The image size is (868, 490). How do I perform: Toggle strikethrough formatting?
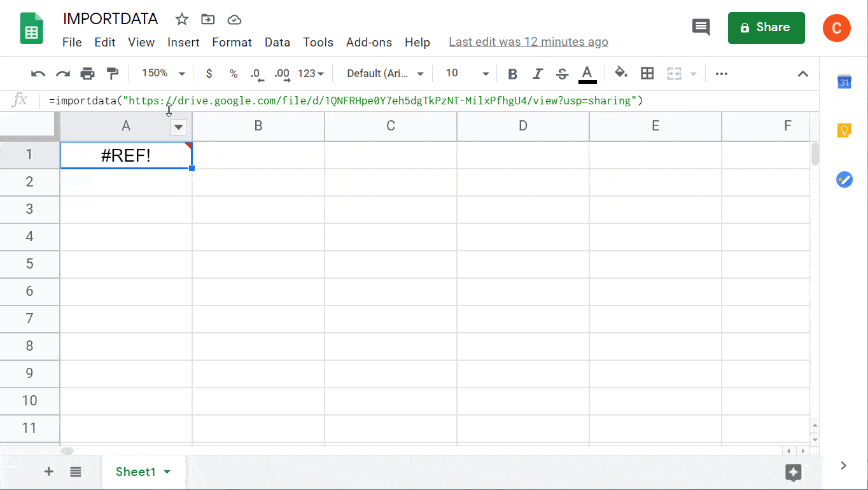[x=562, y=73]
